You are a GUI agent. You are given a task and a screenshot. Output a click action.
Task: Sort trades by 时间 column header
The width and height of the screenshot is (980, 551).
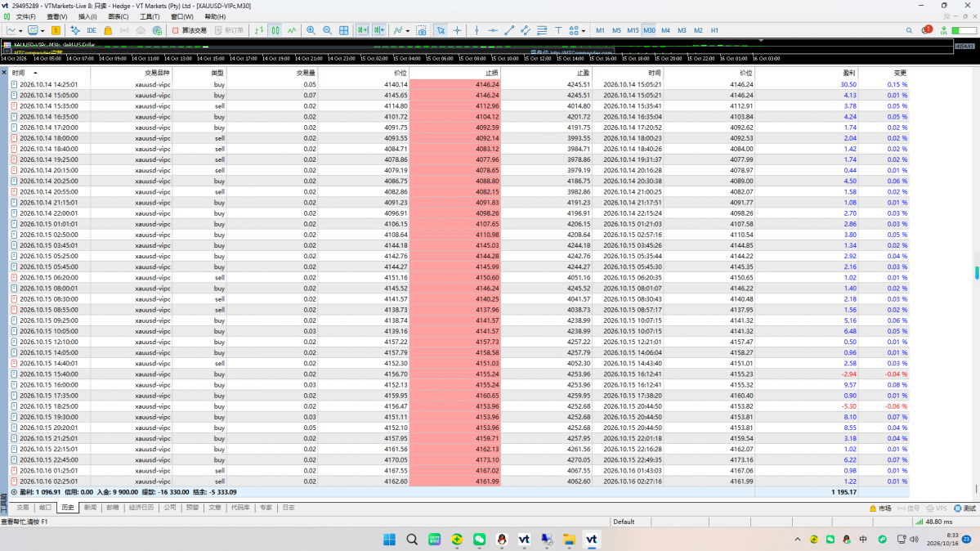tap(50, 73)
